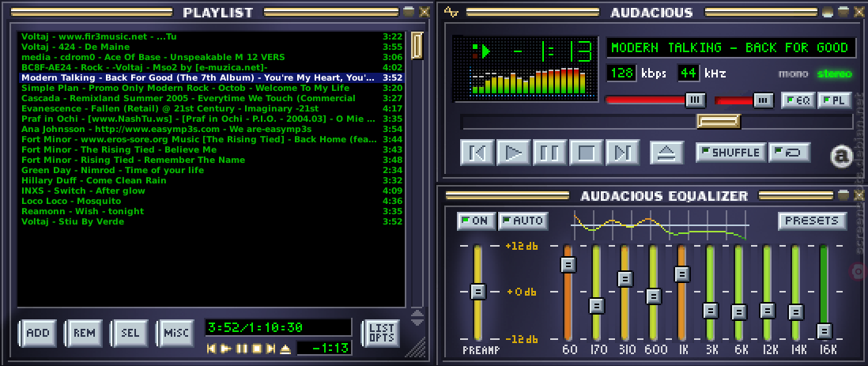Image resolution: width=868 pixels, height=366 pixels.
Task: Toggle the playlist window with PL button
Action: (x=834, y=100)
